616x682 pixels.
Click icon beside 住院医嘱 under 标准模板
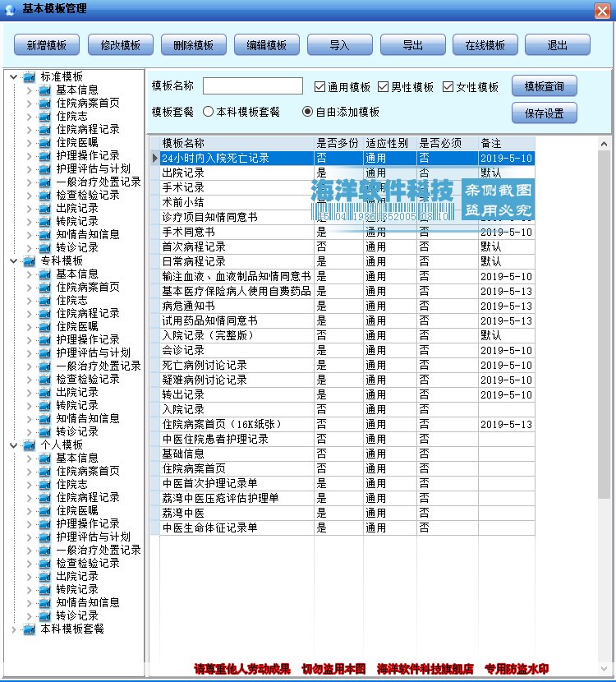coord(45,143)
